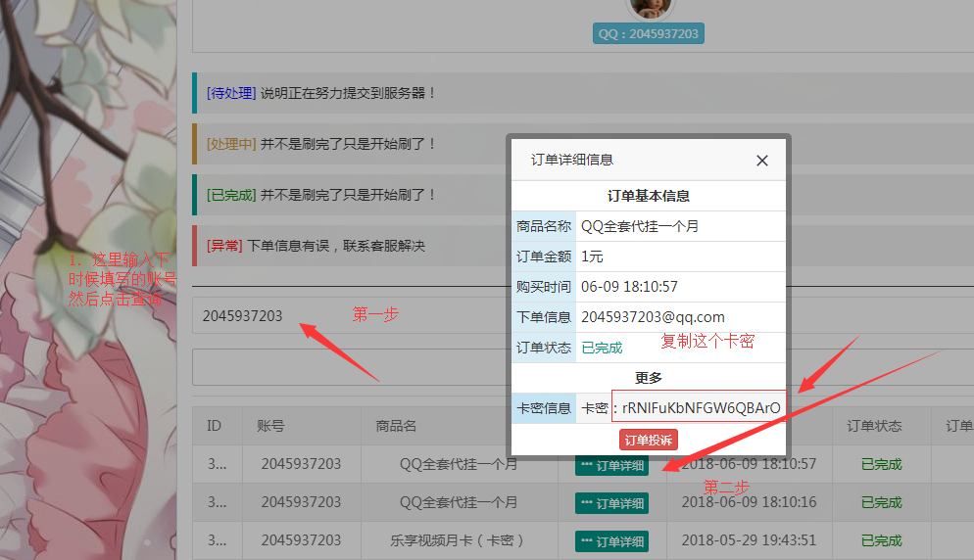Click the 已完成 status in the dialog

tap(602, 348)
